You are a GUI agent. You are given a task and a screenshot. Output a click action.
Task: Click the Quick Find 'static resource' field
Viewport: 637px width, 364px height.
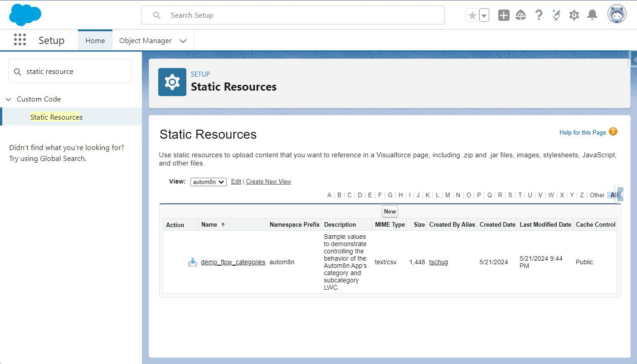click(70, 71)
